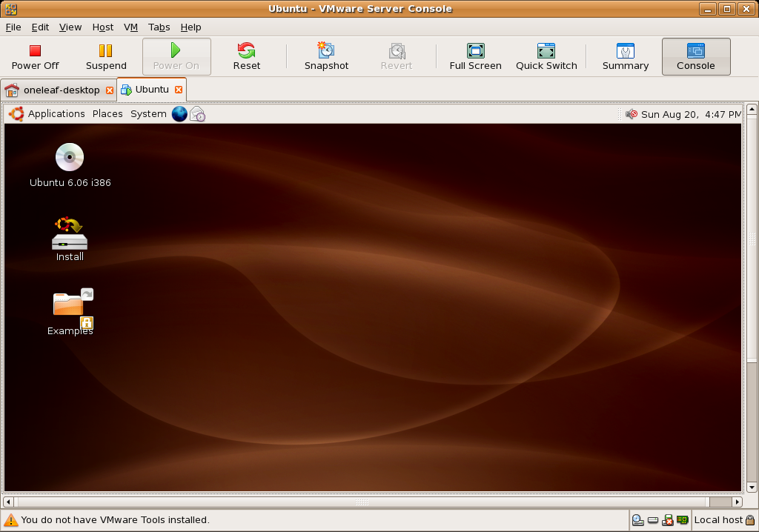Click the 'You do not have VMware Tools installed' message
Viewport: 759px width, 532px height.
tap(115, 520)
